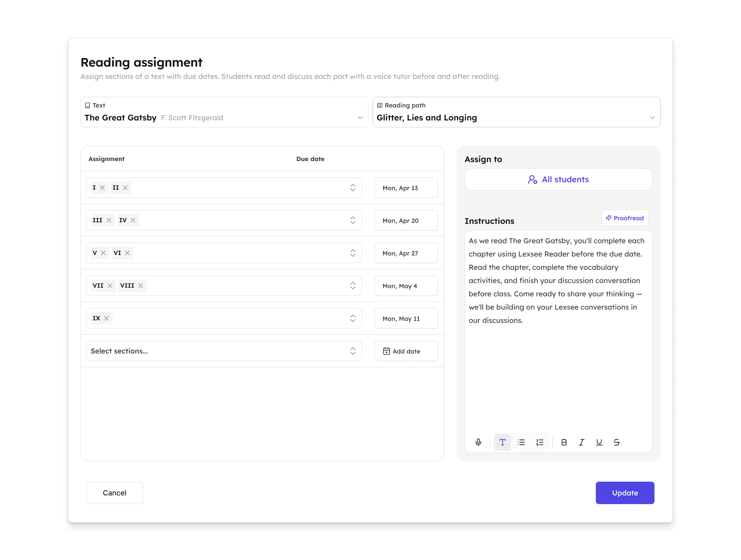The height and width of the screenshot is (560, 741).
Task: Click the microphone dictation icon
Action: [478, 442]
